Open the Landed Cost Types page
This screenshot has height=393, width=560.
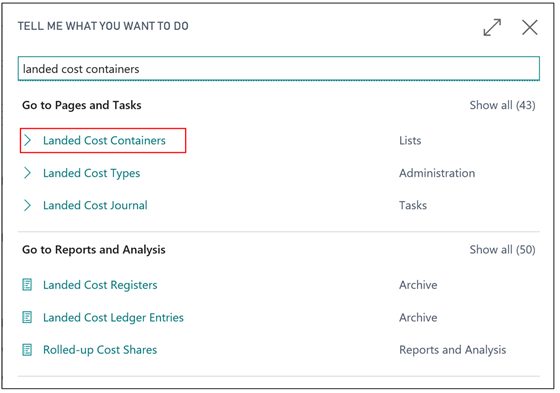[x=91, y=173]
